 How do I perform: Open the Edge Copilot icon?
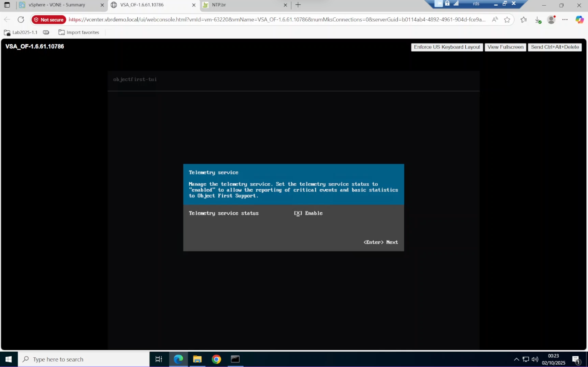coord(579,20)
